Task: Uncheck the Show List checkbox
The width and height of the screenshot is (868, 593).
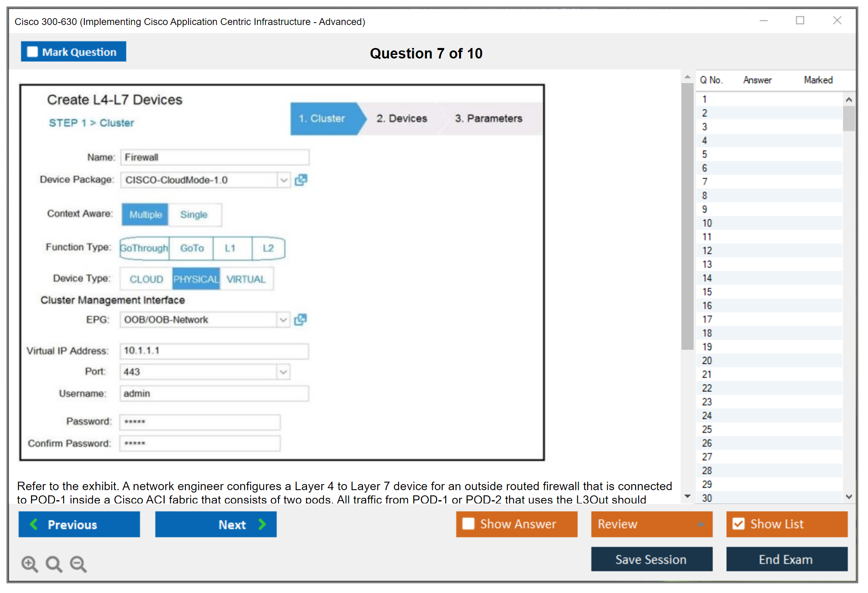Action: click(738, 524)
